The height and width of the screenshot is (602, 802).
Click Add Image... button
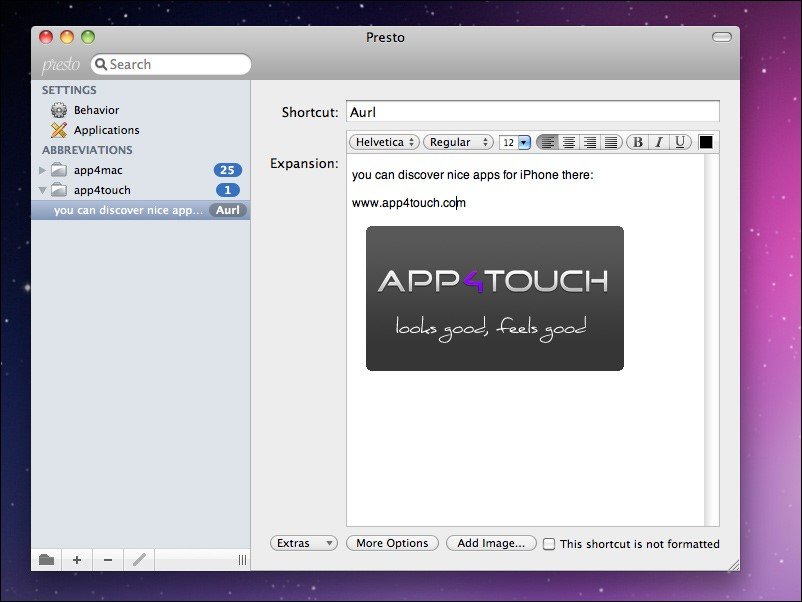491,543
